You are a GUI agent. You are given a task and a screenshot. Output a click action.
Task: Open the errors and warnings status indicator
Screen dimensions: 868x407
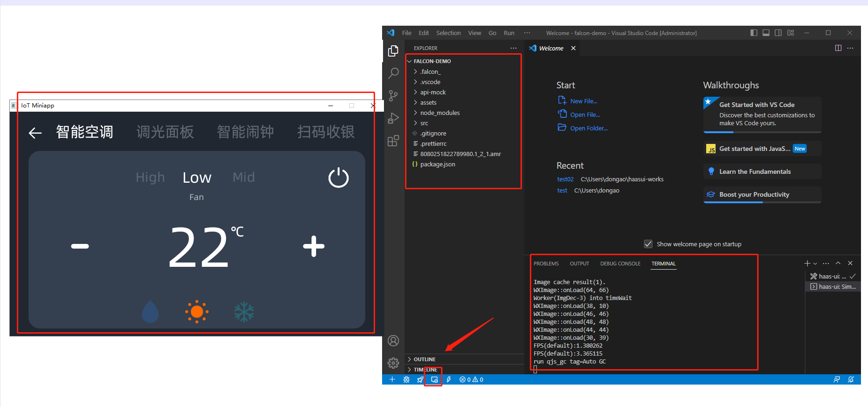471,379
